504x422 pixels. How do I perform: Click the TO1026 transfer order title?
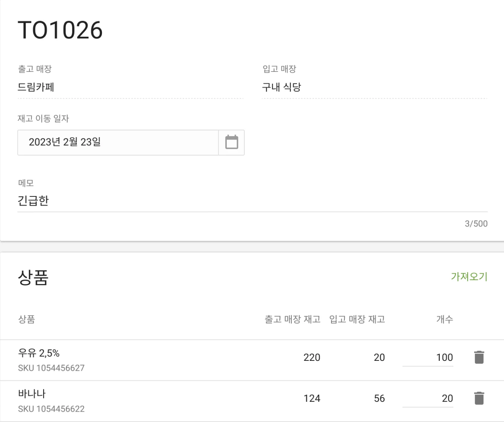point(60,30)
